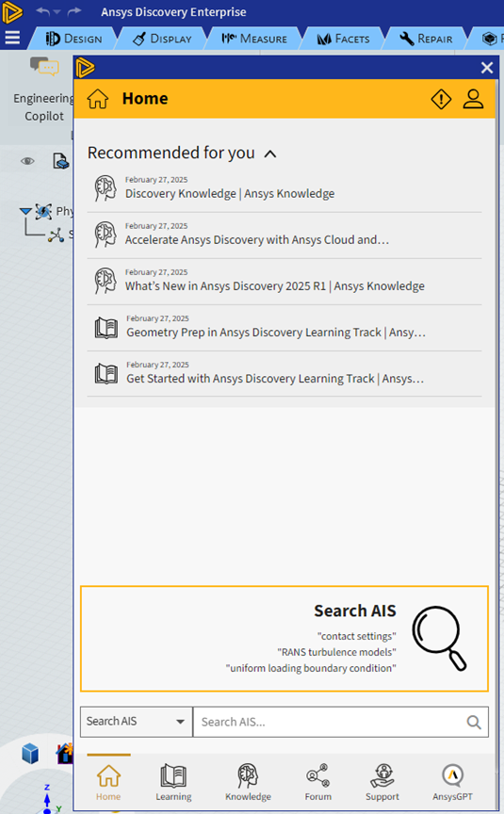Open the Learning bottom tab
The image size is (504, 814).
(173, 782)
